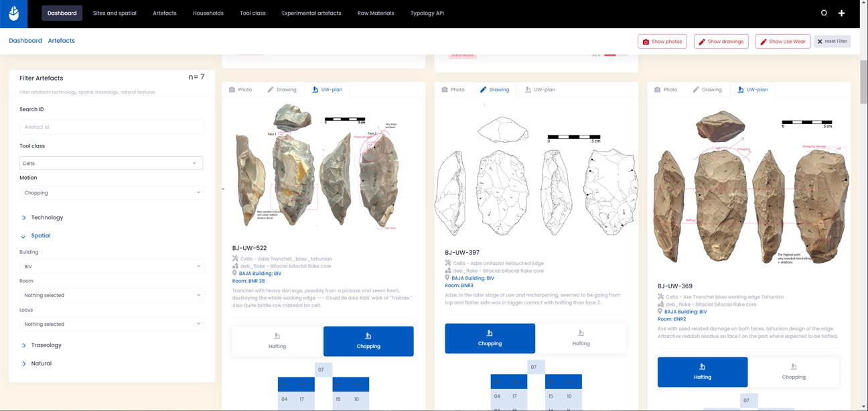Screen dimensions: 868x411
Task: Click the app logo icon in header
Action: tap(13, 13)
